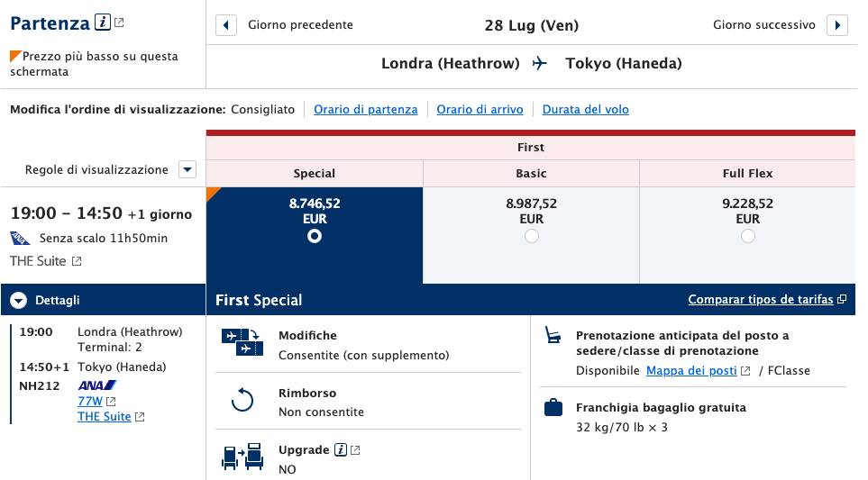Click the external link icon next to 77W
The image size is (868, 480).
(111, 402)
